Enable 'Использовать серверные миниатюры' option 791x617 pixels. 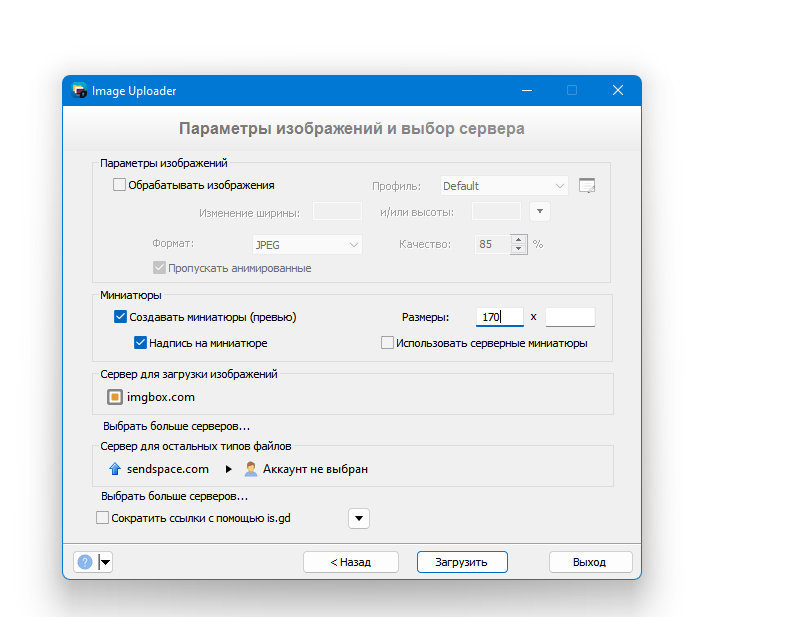[x=387, y=343]
